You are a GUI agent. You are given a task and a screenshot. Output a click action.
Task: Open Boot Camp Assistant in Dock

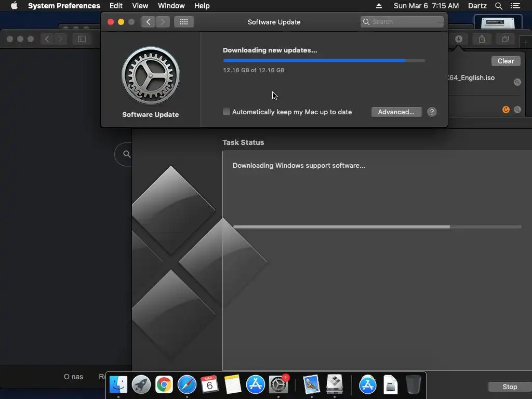coord(334,385)
